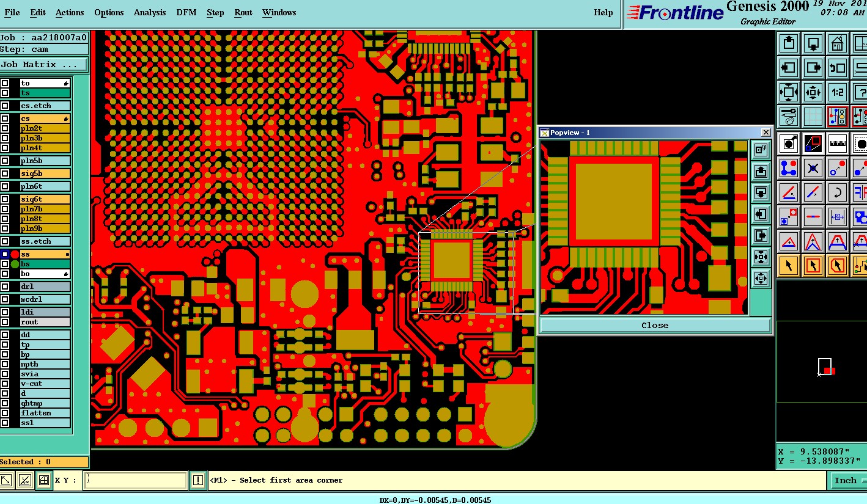Click the popview pan right icon

pyautogui.click(x=761, y=235)
